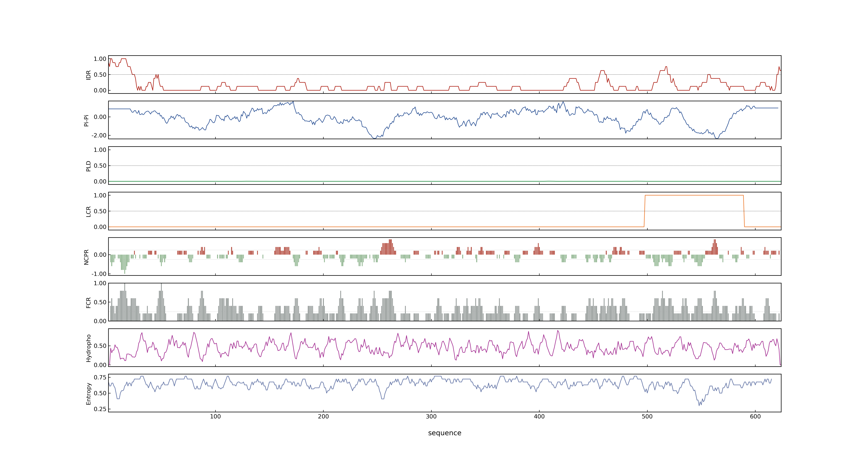Click the PLD y-axis label
This screenshot has height=463, width=868.
[x=88, y=166]
